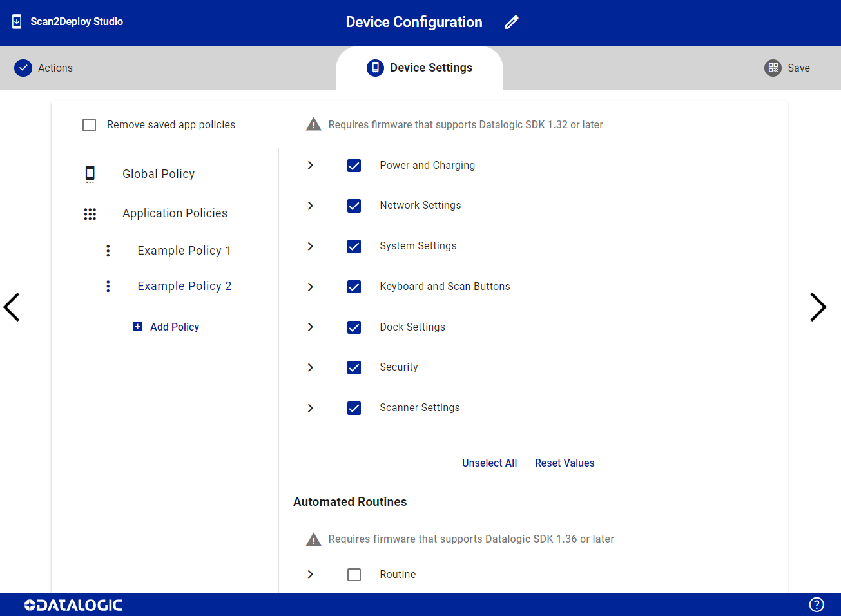Uncheck System Settings checkbox
The height and width of the screenshot is (616, 841).
354,247
